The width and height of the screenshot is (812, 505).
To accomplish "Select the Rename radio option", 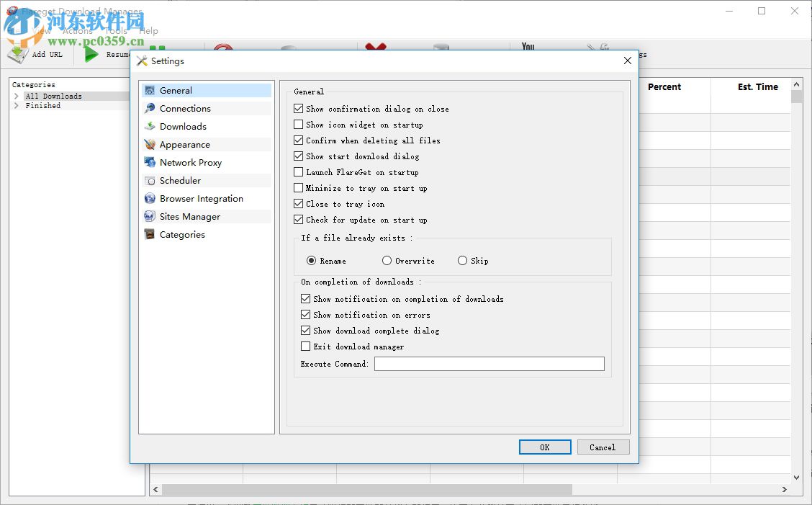I will click(x=311, y=260).
